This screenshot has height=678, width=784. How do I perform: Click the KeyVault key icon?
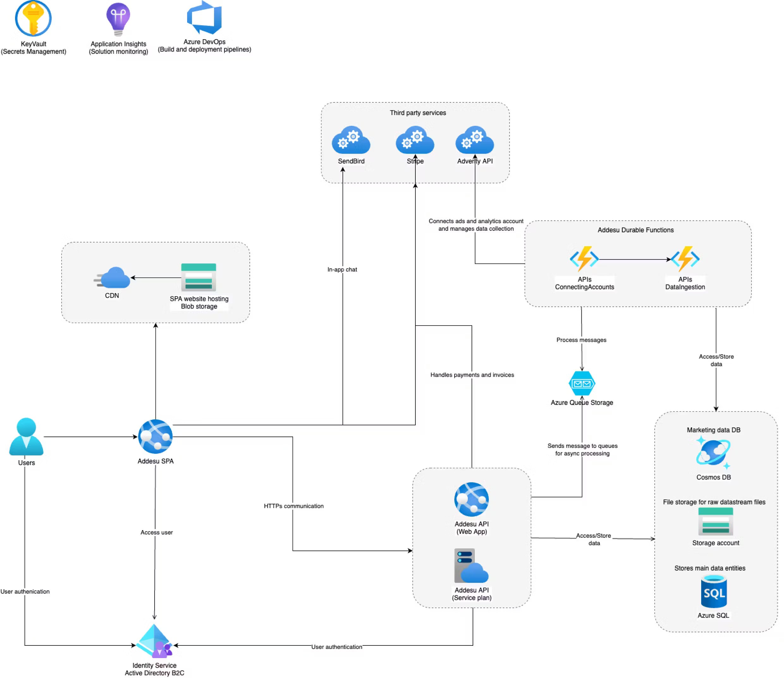pos(33,18)
